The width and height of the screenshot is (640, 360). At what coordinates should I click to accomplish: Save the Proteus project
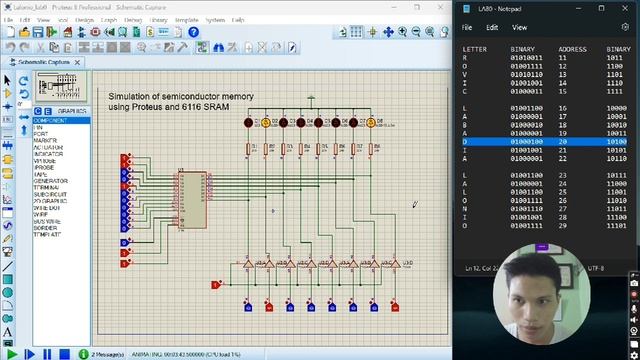(38, 32)
